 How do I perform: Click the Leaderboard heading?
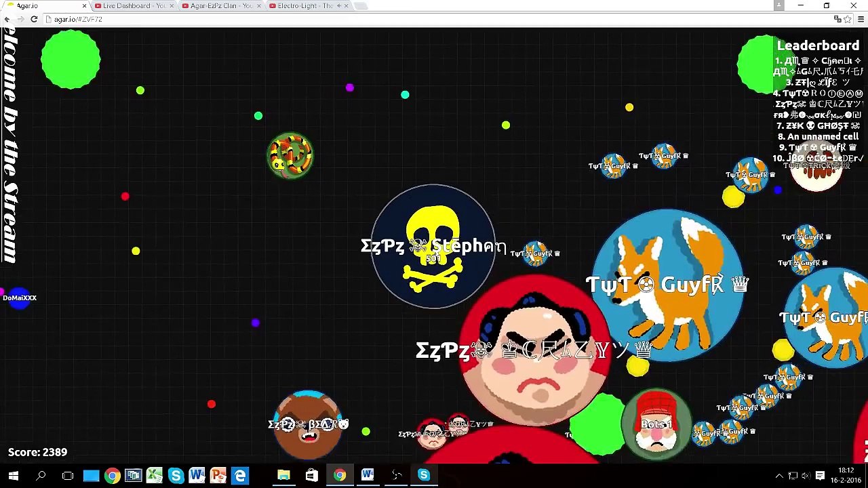click(818, 45)
